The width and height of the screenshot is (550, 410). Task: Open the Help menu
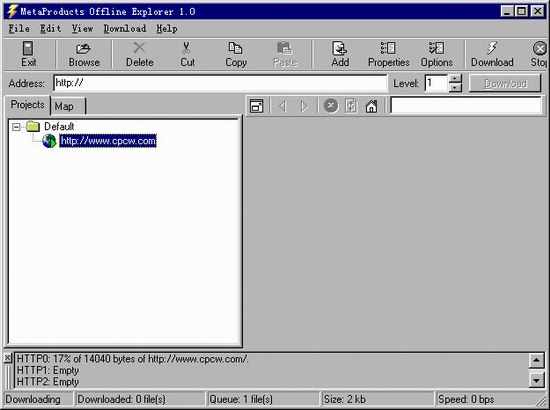(167, 28)
